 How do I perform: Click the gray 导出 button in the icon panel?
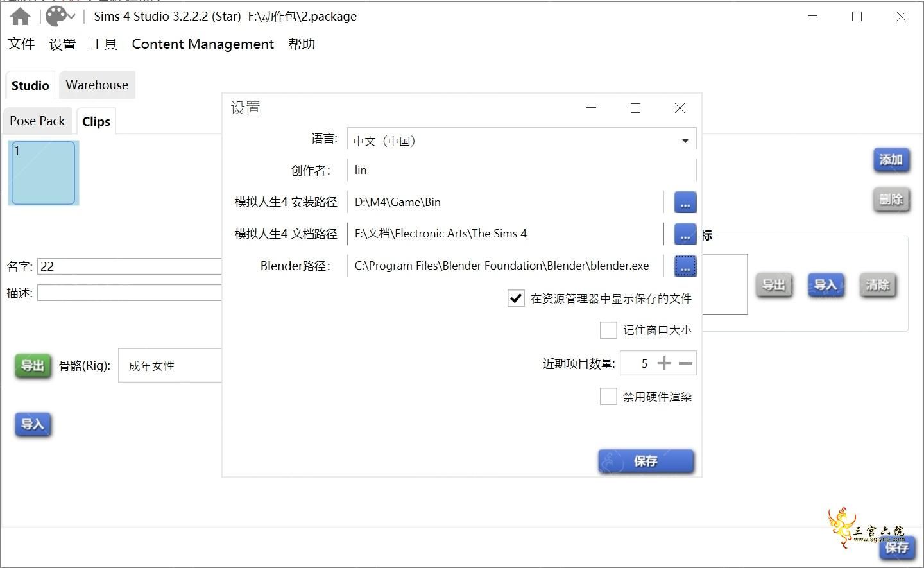click(x=774, y=285)
